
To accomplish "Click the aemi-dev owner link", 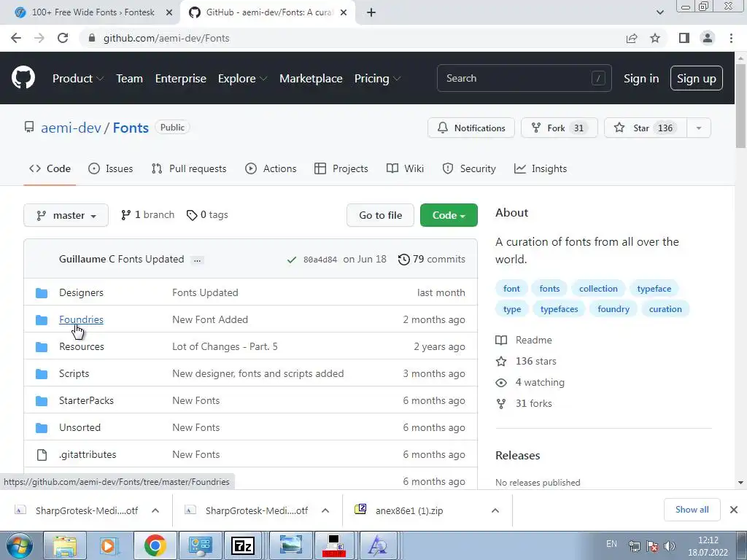I will (x=71, y=128).
